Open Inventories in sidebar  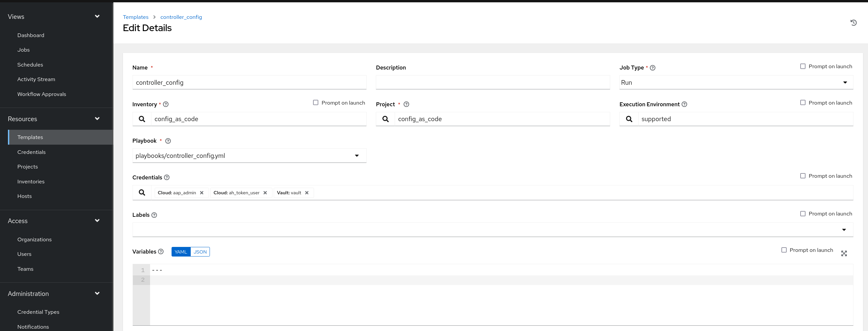tap(31, 181)
